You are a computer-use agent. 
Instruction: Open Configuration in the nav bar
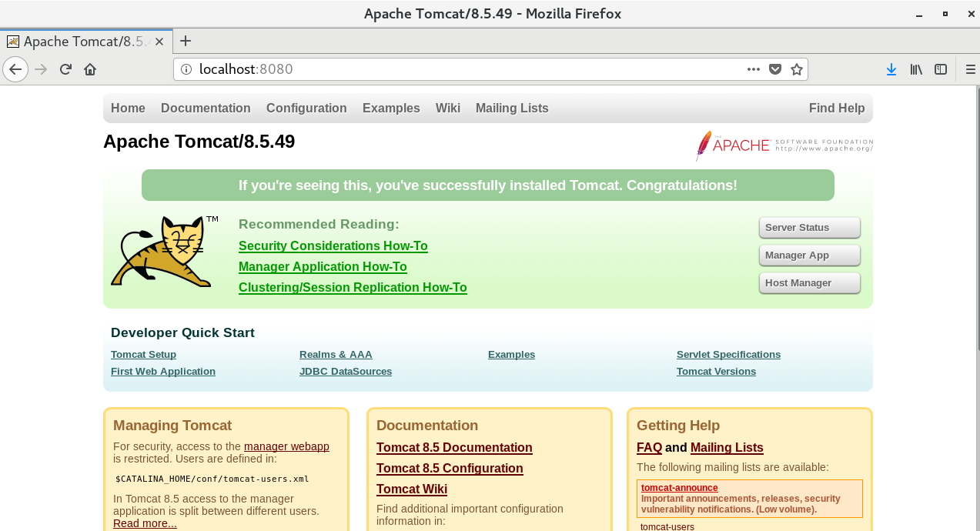(306, 109)
